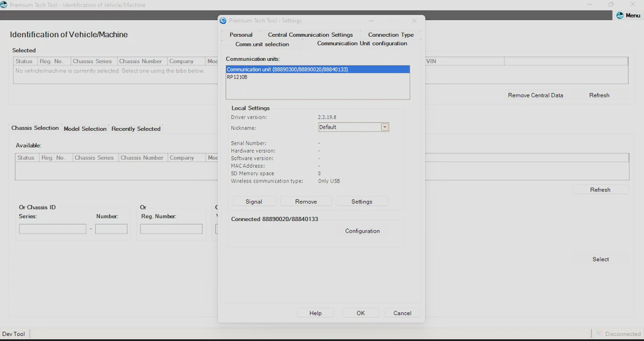Open Configuration for connected unit
This screenshot has height=341, width=644.
tap(362, 231)
